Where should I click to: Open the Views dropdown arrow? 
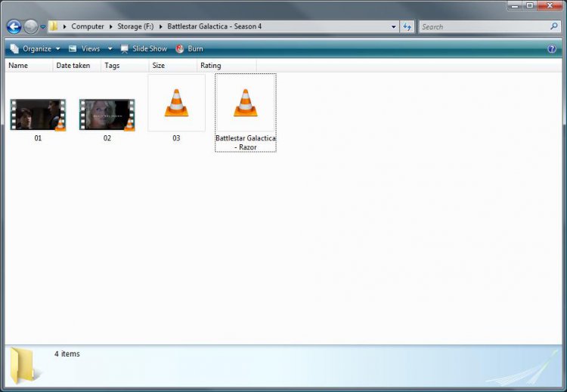110,49
